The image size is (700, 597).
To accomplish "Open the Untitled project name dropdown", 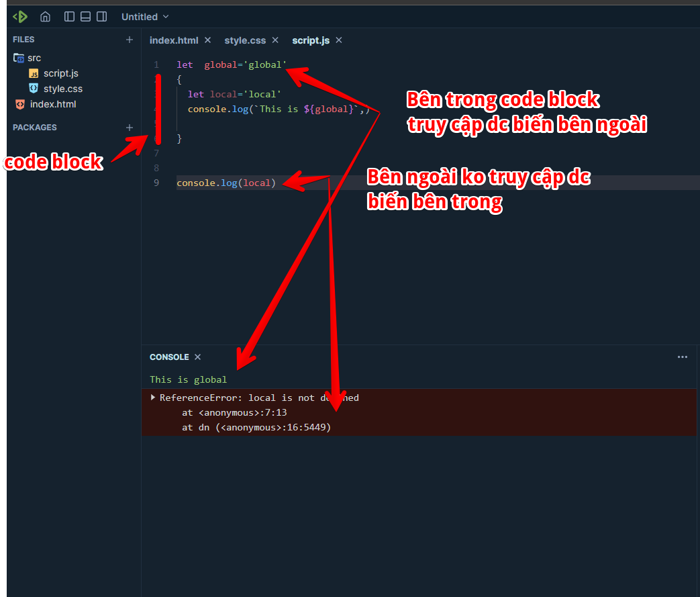I will 144,16.
